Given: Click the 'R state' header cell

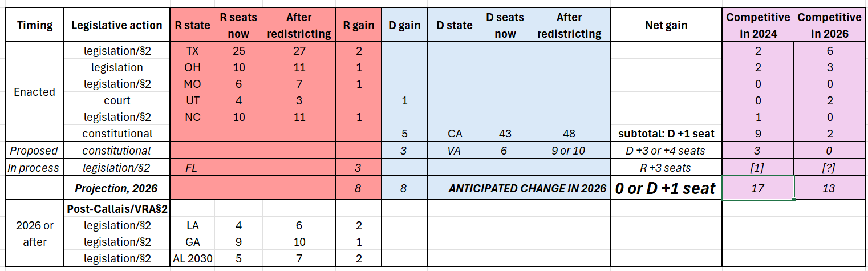Looking at the screenshot, I should click(192, 25).
